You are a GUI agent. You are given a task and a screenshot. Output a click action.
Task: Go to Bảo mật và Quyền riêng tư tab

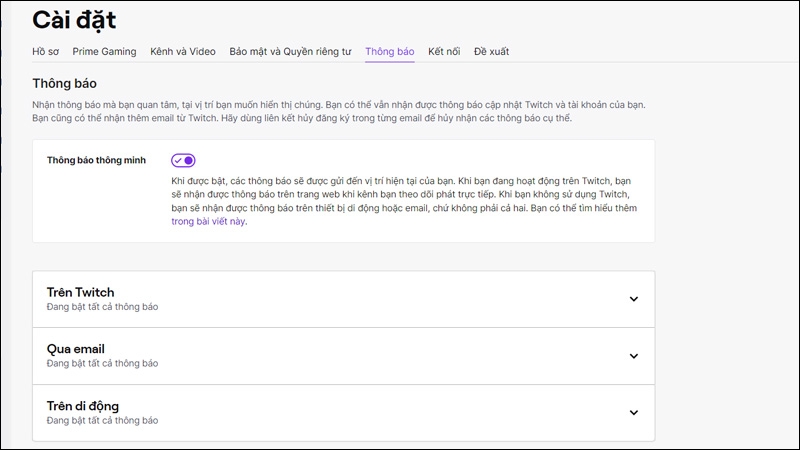click(x=290, y=52)
